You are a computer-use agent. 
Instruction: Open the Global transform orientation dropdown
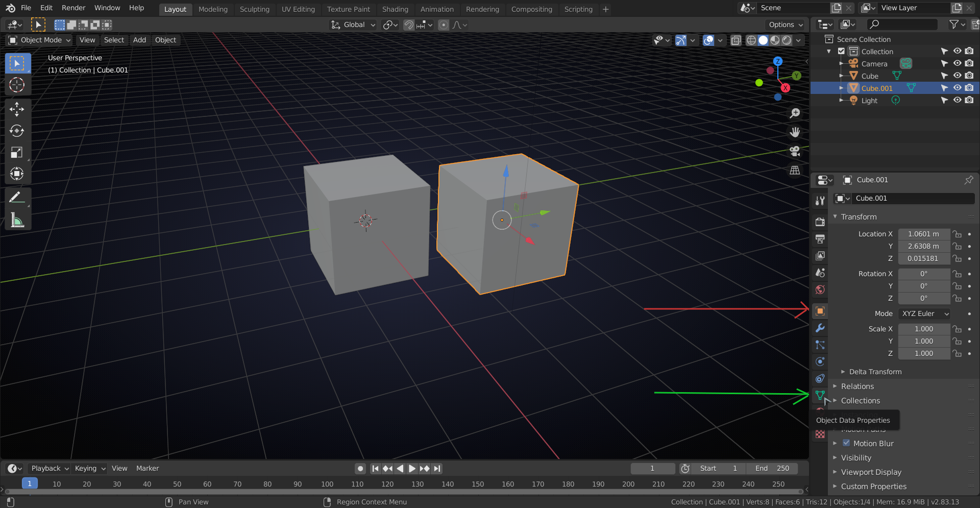pyautogui.click(x=353, y=25)
